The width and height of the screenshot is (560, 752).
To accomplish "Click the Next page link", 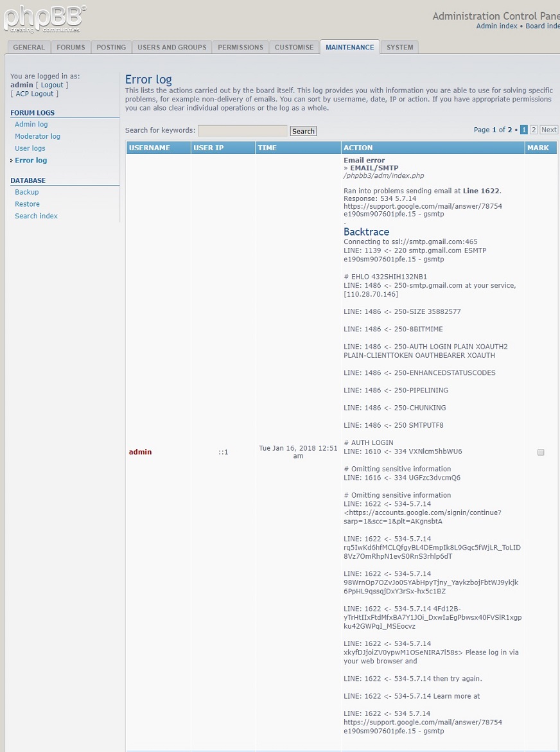I will [548, 130].
